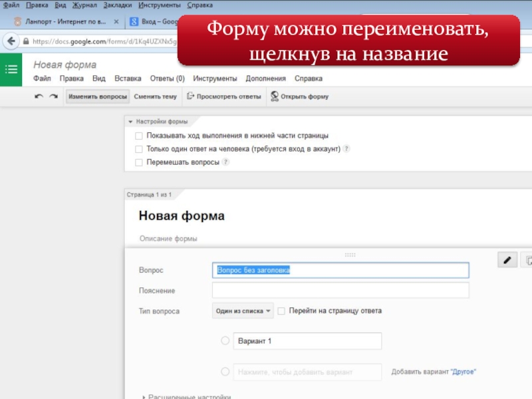This screenshot has height=399, width=532.
Task: Toggle Только один ответ на человека checkbox
Action: click(x=139, y=149)
